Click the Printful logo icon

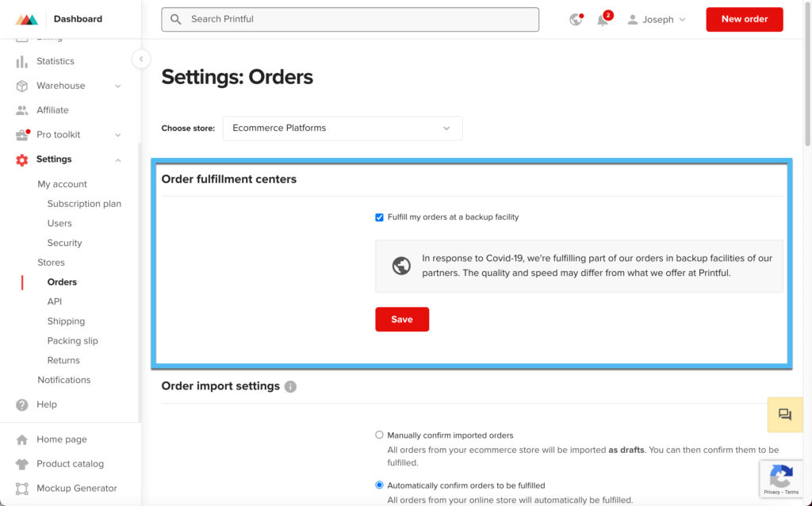point(26,19)
